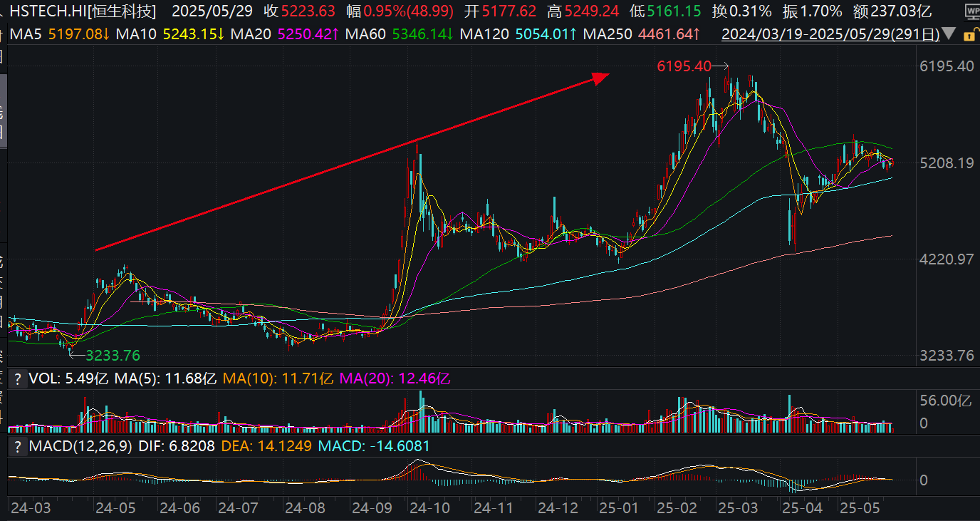Click the 6195.40 high price marker label

(x=684, y=66)
